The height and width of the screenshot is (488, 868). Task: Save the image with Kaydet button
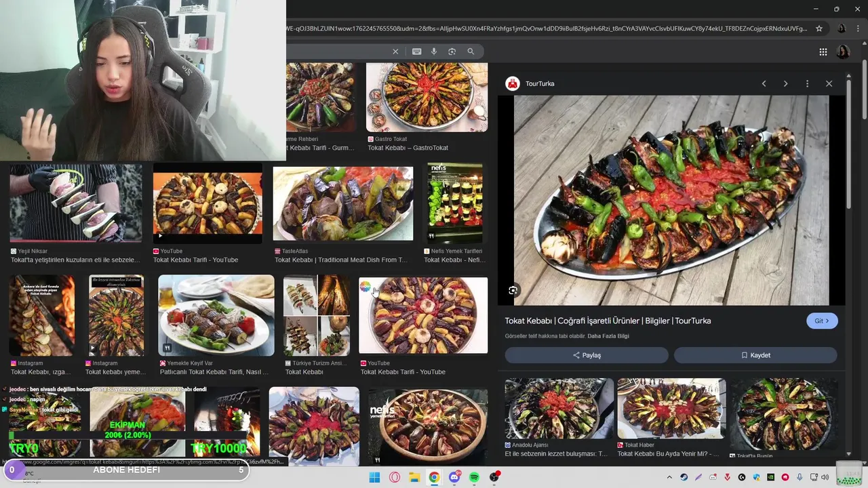755,355
